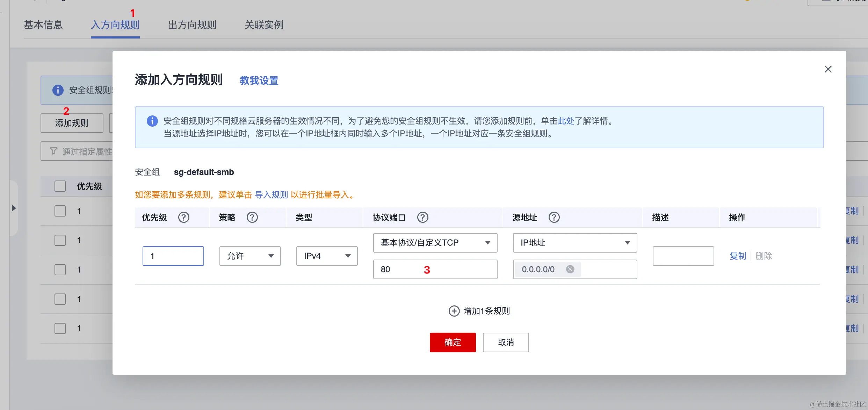Check the last rule row checkbox
Viewport: 868px width, 410px height.
coord(60,328)
